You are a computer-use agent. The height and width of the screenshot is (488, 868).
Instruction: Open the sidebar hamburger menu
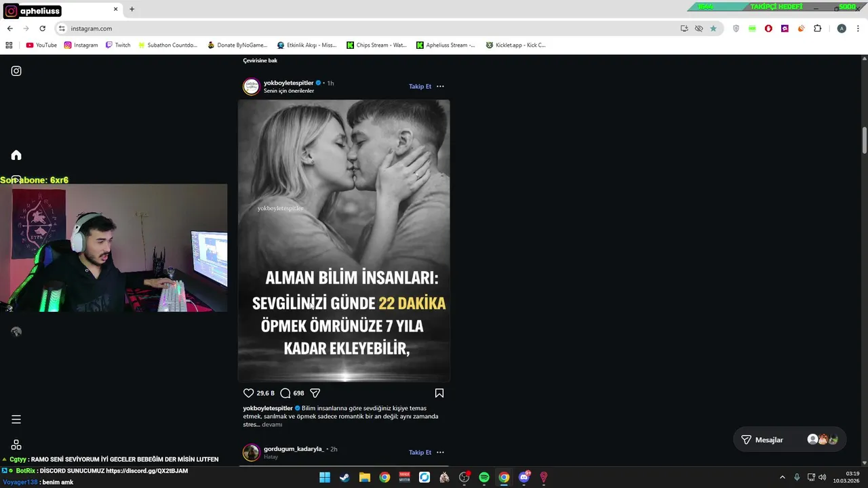16,420
